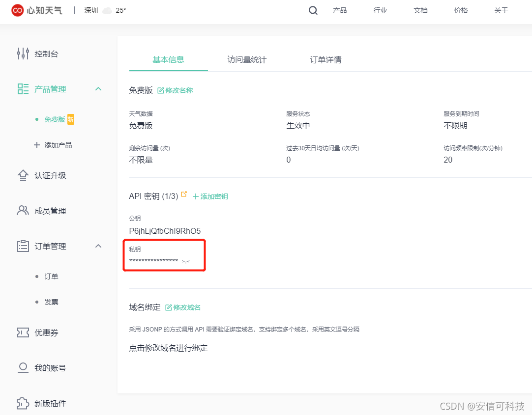Collapse the 订单管理 section

98,246
